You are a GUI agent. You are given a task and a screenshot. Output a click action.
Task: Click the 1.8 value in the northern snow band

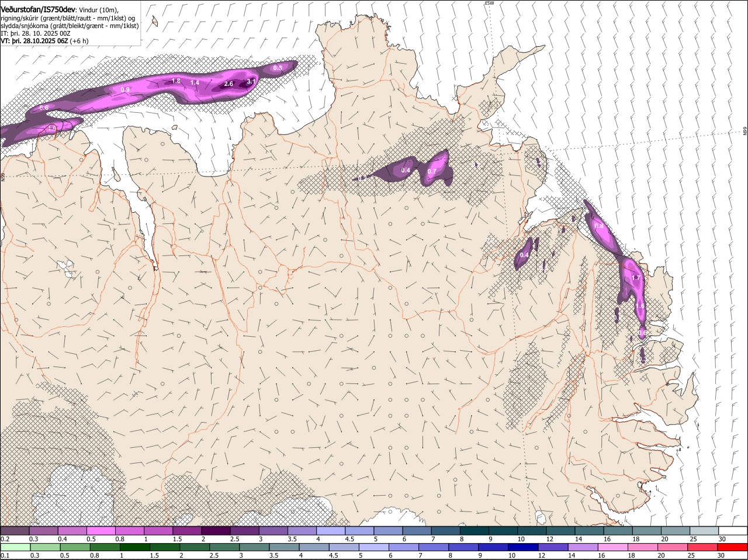click(176, 81)
